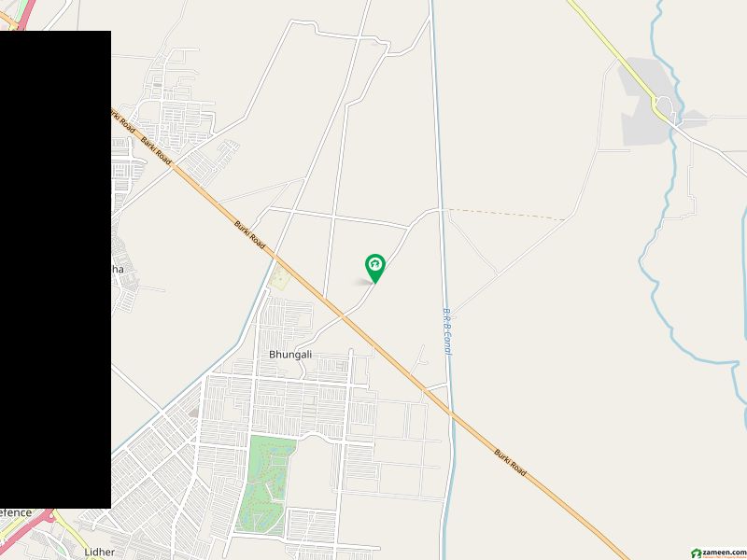Viewport: 747px width, 560px height.
Task: Select the B.R.B Canal label
Action: [447, 331]
